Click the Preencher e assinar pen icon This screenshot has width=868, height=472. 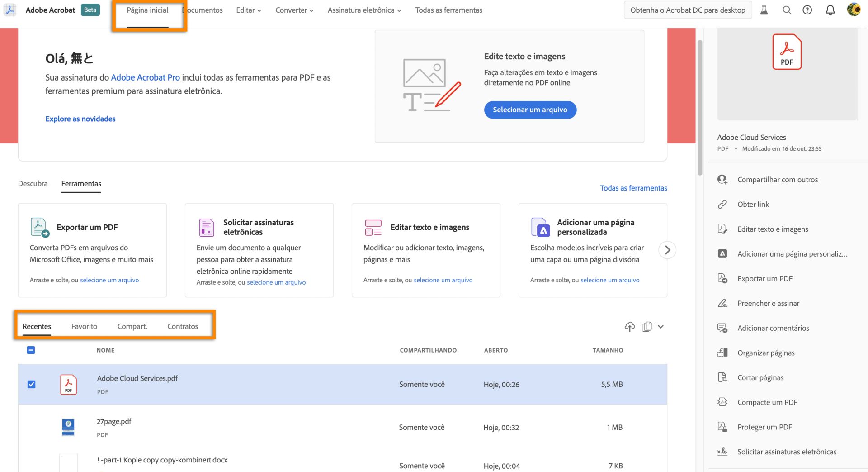point(722,303)
